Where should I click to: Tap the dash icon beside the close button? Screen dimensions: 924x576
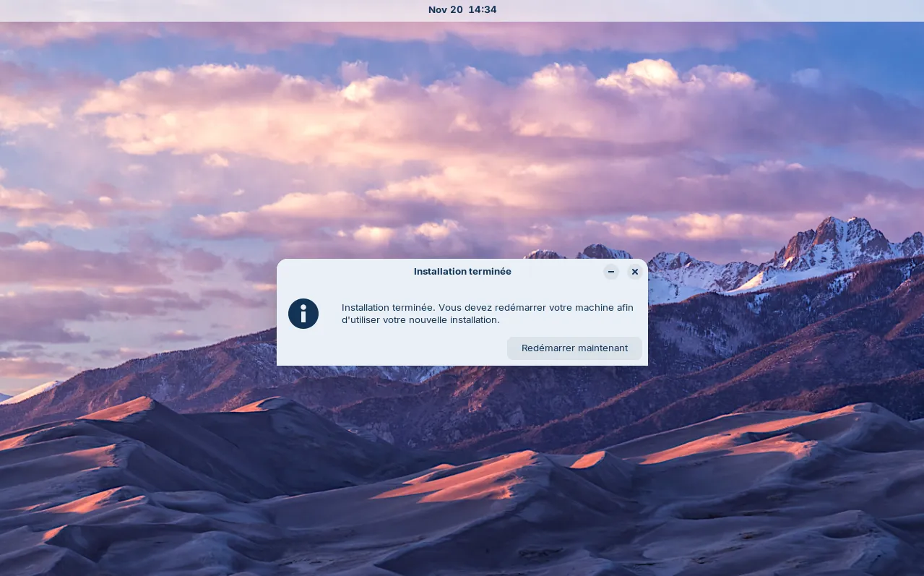(610, 272)
